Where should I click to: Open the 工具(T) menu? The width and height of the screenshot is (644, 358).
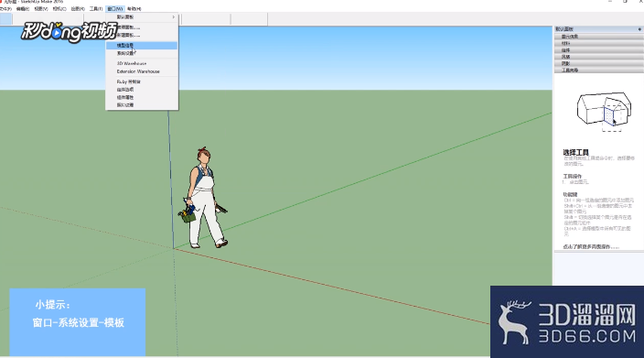(x=96, y=8)
